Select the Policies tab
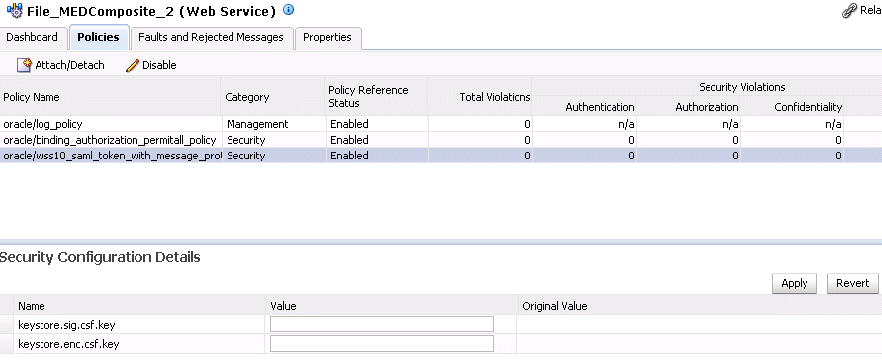Viewport: 882px width, 361px height. (x=98, y=37)
